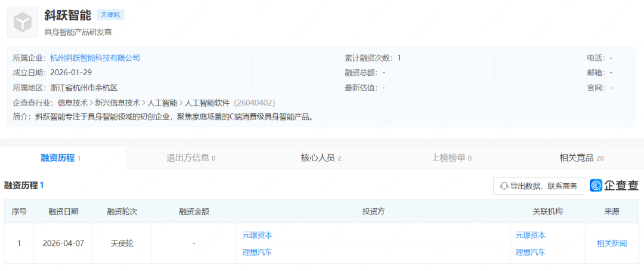Click the industry code (26040402)
644x271 pixels.
[254, 103]
